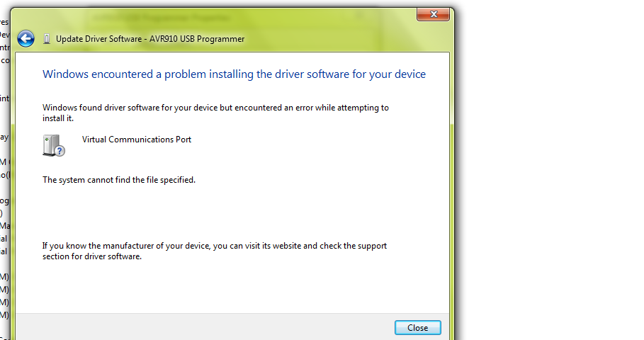Click the Close button at the bottom
The image size is (644, 340).
pyautogui.click(x=417, y=327)
